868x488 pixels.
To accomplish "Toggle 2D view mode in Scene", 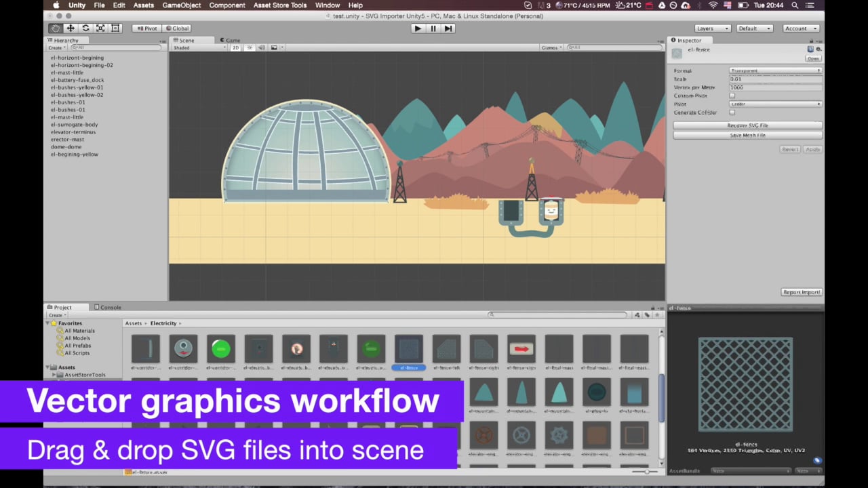I will 235,48.
